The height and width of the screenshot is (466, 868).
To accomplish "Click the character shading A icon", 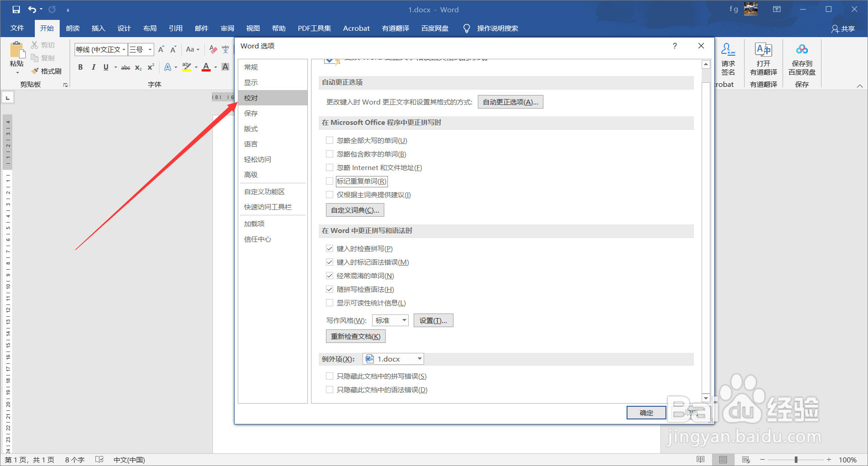I will (225, 67).
